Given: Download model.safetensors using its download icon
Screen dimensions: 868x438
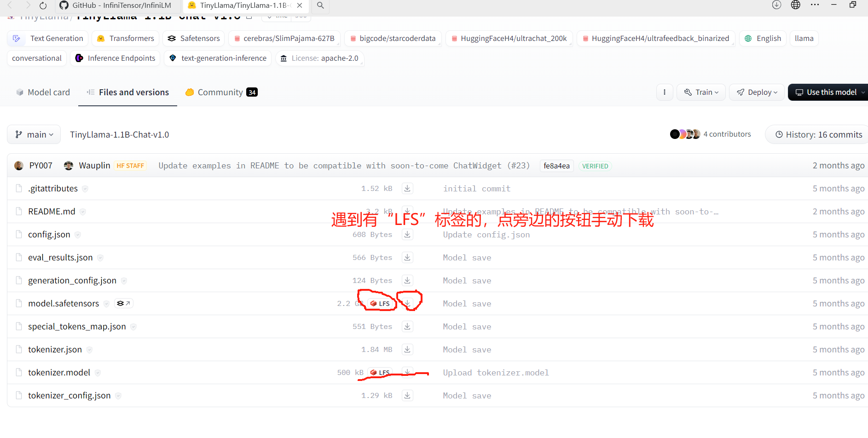Looking at the screenshot, I should [x=407, y=303].
